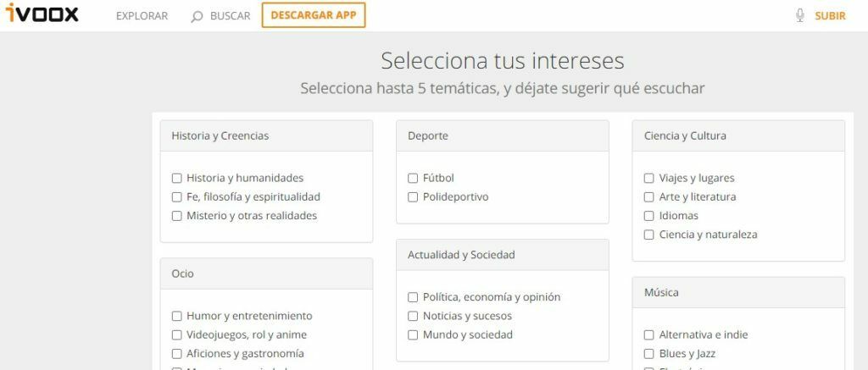
Task: Click the search magnifier icon
Action: (x=197, y=17)
